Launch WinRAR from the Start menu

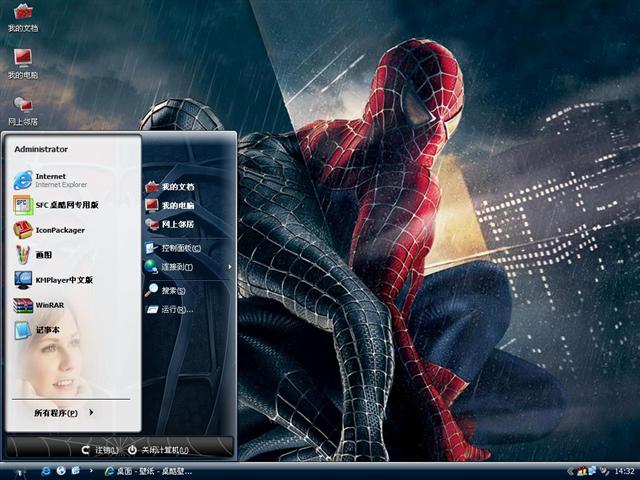[39, 305]
